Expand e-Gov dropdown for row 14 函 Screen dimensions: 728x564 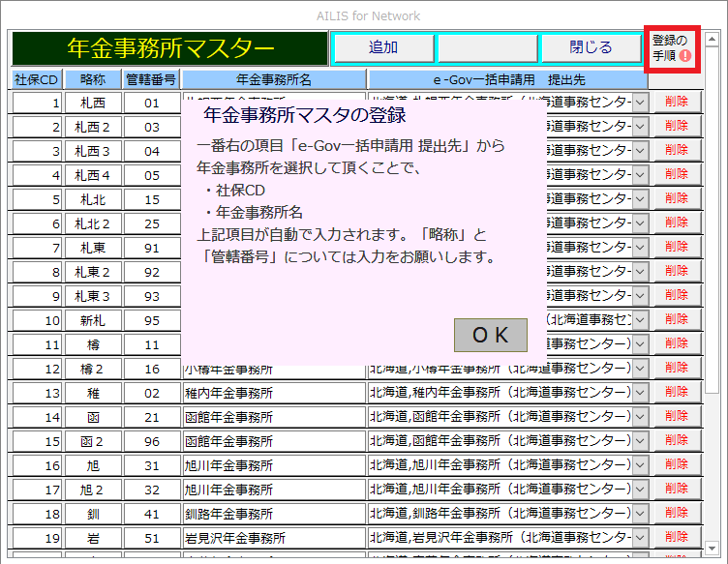(640, 417)
